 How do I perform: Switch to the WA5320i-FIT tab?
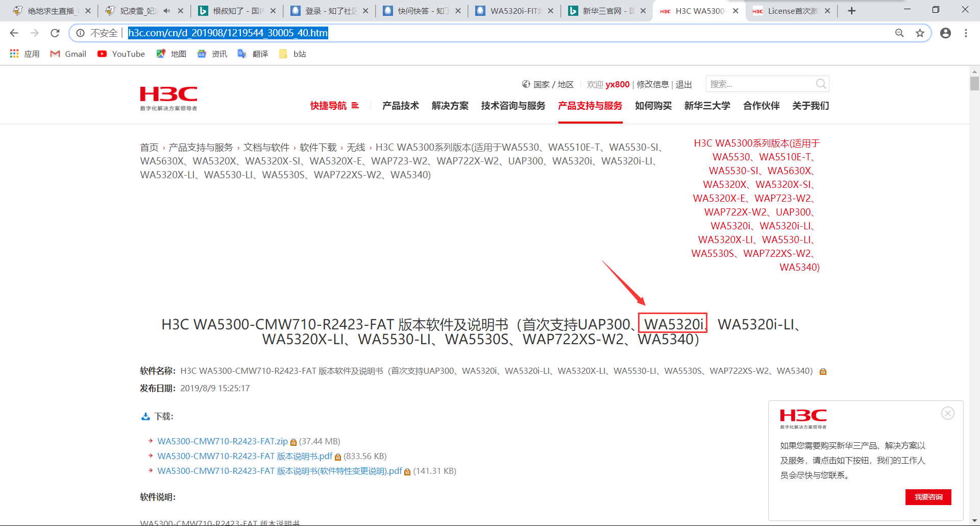point(514,11)
